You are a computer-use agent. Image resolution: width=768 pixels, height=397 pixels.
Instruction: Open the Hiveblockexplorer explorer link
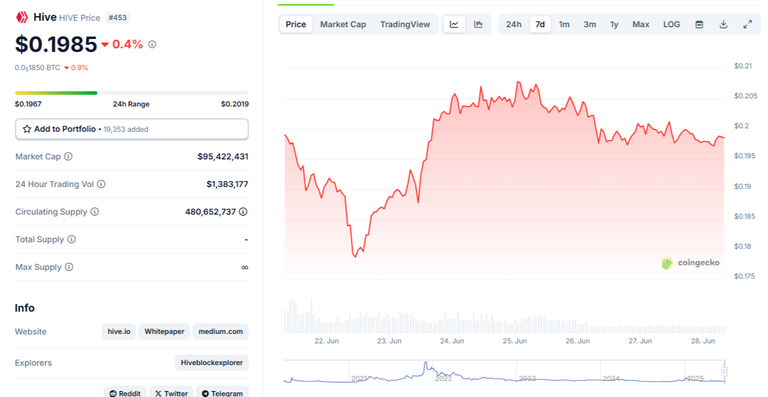point(212,363)
